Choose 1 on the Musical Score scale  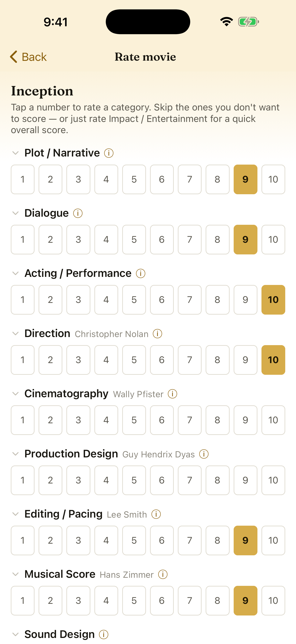click(23, 600)
